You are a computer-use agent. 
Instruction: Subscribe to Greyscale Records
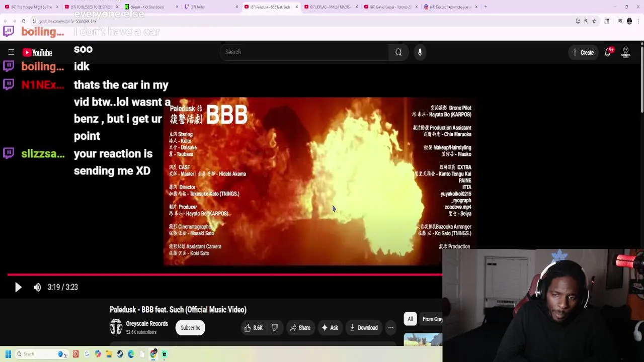point(190,328)
